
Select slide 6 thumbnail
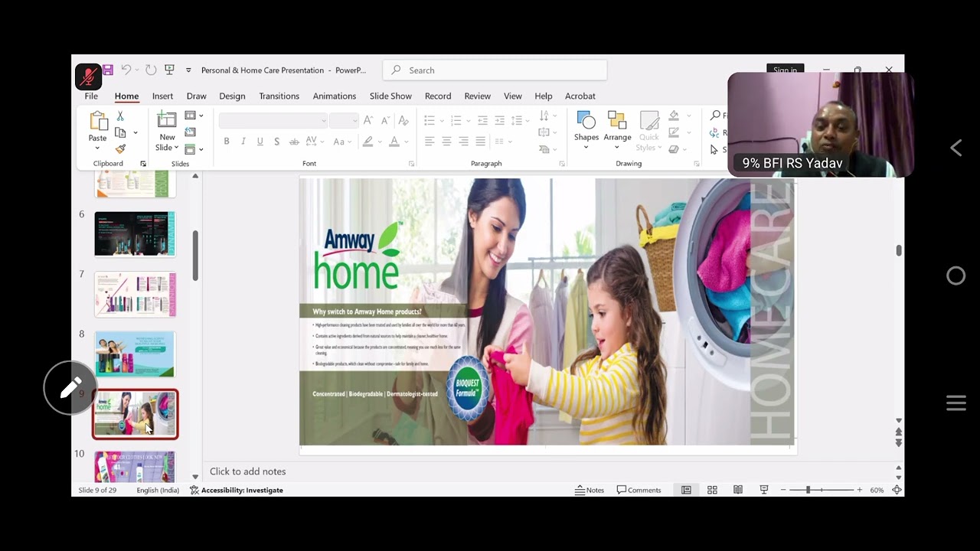135,234
